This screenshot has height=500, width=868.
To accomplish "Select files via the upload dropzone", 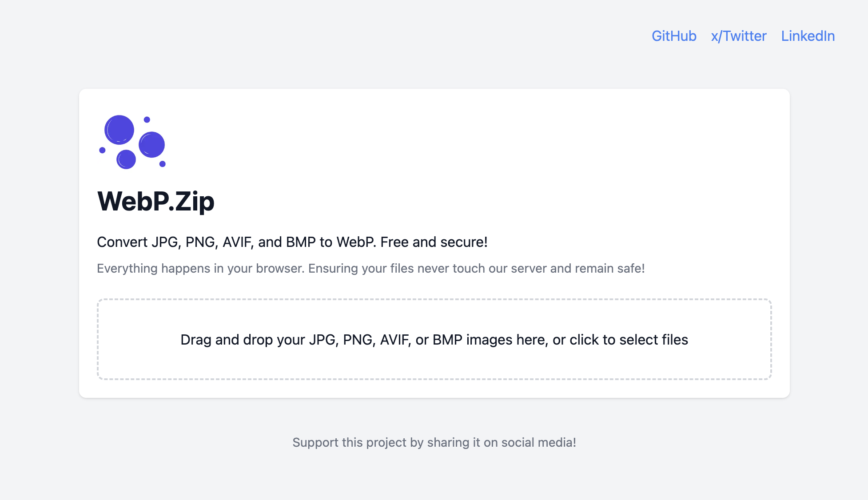I will (x=434, y=340).
